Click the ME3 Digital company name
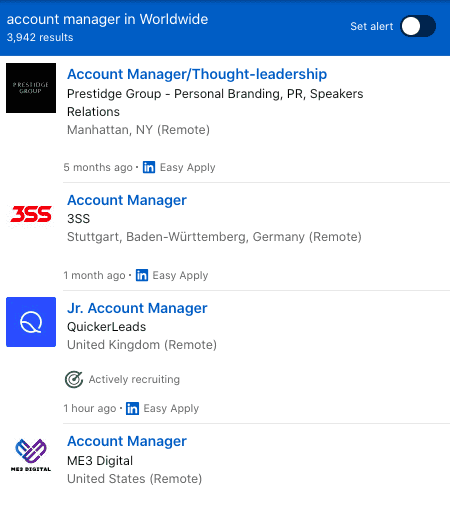The height and width of the screenshot is (505, 450). click(100, 461)
